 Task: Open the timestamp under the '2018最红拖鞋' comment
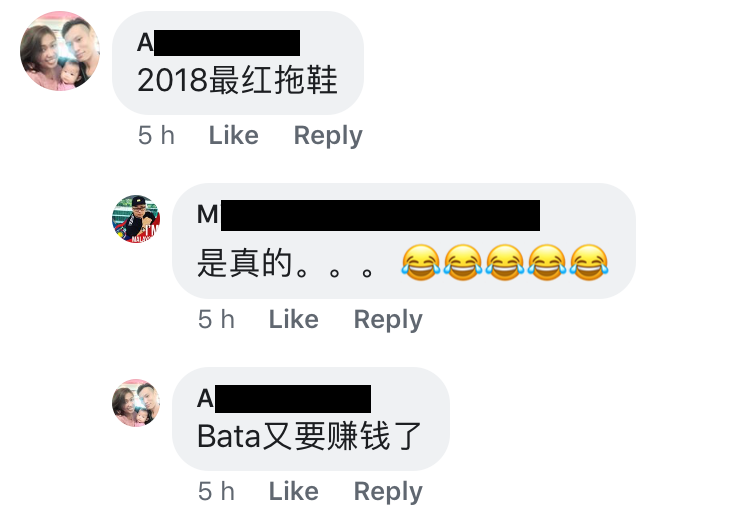click(157, 135)
